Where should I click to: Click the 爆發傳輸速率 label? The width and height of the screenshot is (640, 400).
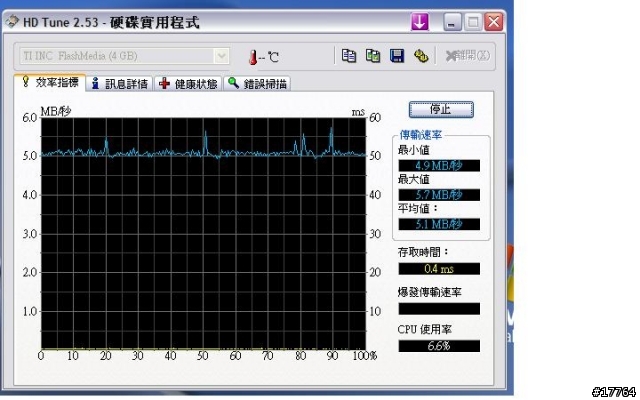click(x=429, y=292)
